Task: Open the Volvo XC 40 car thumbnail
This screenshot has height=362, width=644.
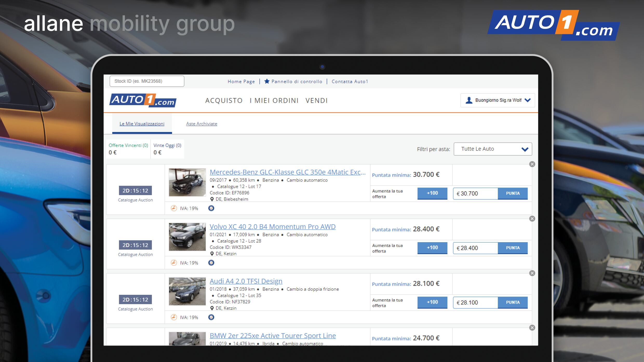Action: (x=187, y=237)
